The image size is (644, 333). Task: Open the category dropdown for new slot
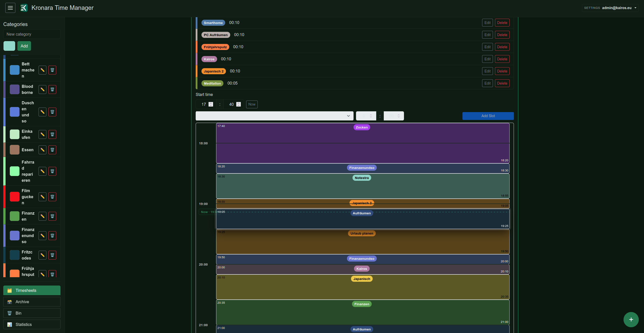coord(274,116)
